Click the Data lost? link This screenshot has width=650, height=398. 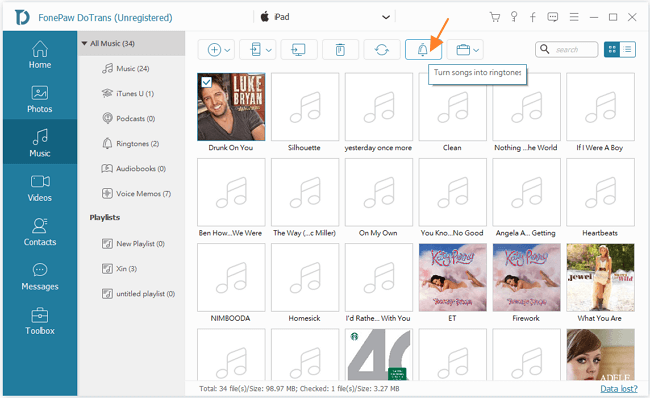618,388
